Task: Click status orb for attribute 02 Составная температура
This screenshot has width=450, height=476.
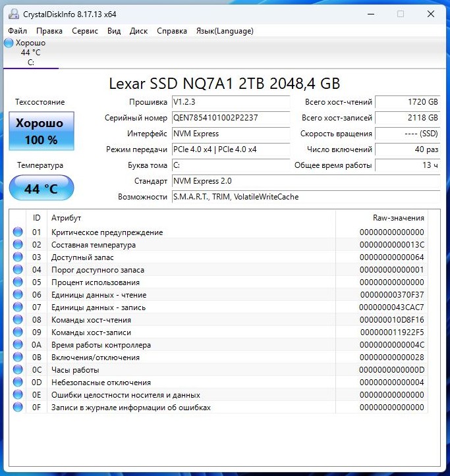Action: (x=18, y=244)
